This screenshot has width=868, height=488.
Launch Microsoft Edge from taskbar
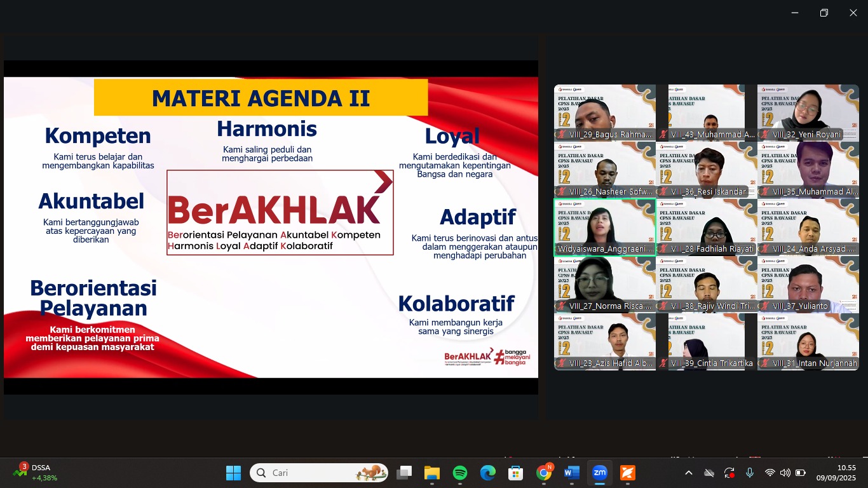pos(488,473)
